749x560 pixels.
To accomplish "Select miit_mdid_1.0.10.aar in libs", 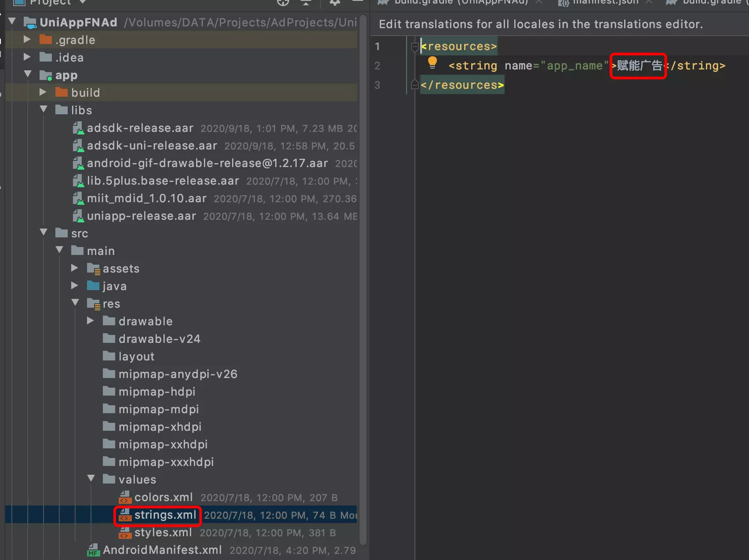I will pos(146,198).
